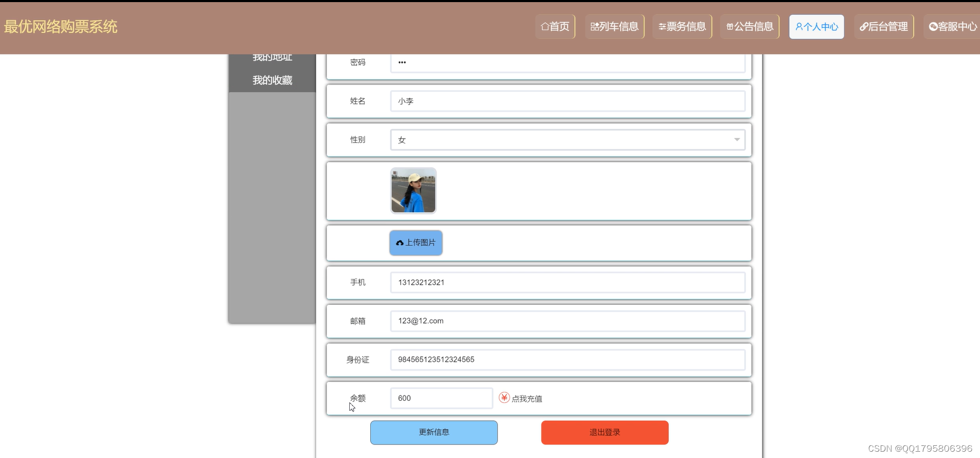
Task: Open 后台管理 navigation item
Action: point(884,27)
